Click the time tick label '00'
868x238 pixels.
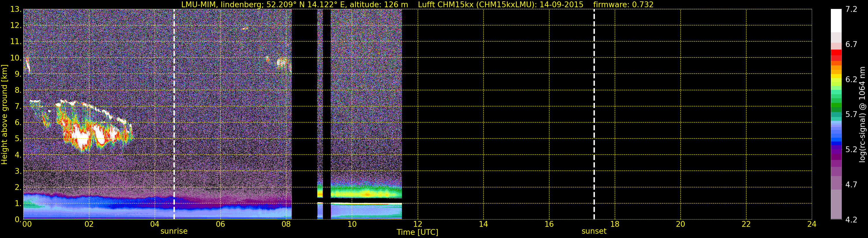pos(27,224)
